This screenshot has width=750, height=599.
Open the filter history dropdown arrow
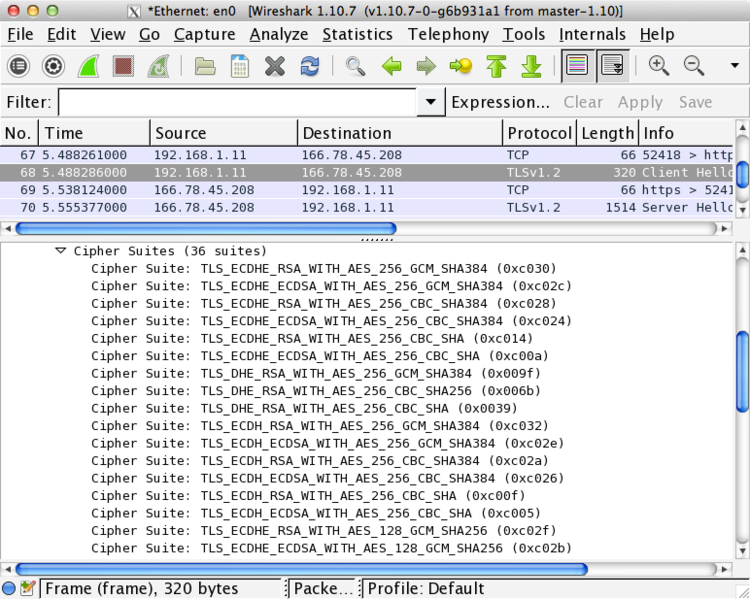(x=431, y=102)
